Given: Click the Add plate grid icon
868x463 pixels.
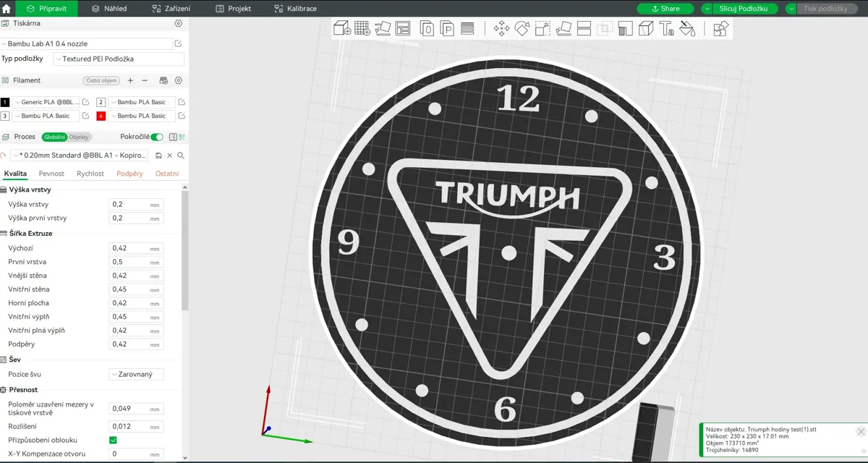Looking at the screenshot, I should click(x=362, y=28).
